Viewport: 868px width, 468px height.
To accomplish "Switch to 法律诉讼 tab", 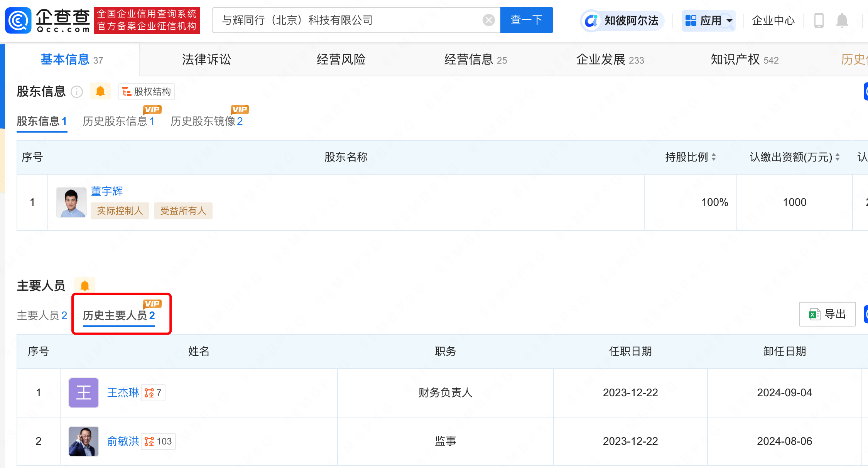I will [206, 59].
